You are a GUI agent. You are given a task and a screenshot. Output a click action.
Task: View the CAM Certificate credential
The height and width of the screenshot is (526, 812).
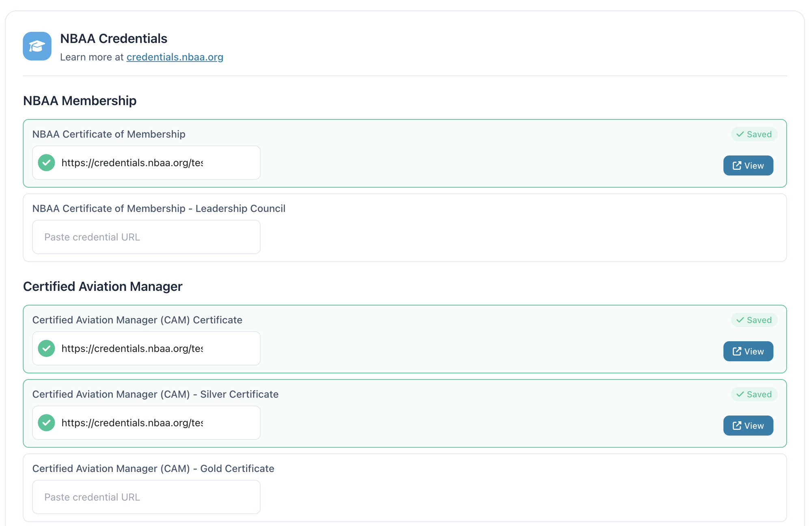(x=748, y=351)
